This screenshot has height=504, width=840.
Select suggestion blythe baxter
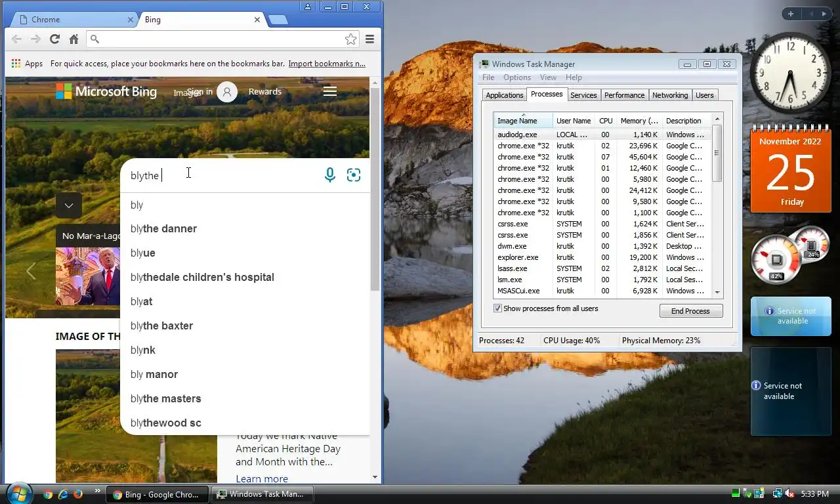click(245, 326)
